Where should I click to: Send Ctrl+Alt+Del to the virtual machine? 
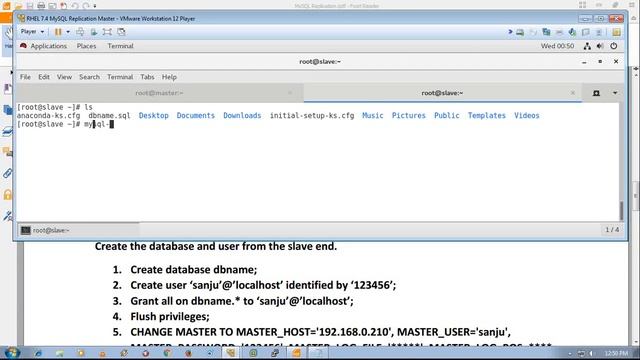tap(80, 31)
